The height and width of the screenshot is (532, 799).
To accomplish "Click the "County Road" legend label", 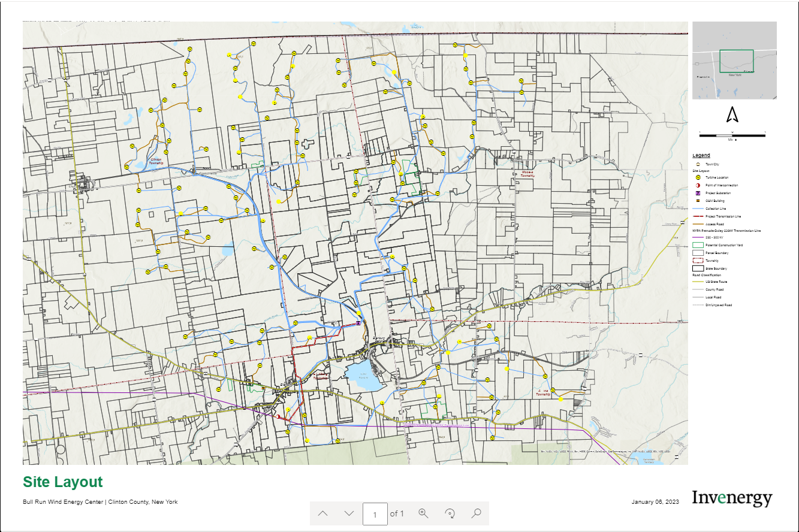I will pos(714,289).
